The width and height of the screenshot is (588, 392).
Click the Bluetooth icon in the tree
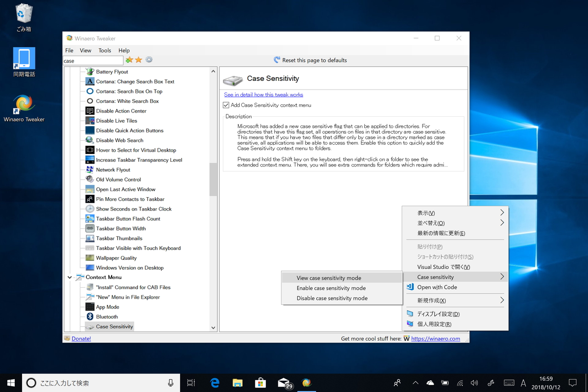tap(90, 317)
